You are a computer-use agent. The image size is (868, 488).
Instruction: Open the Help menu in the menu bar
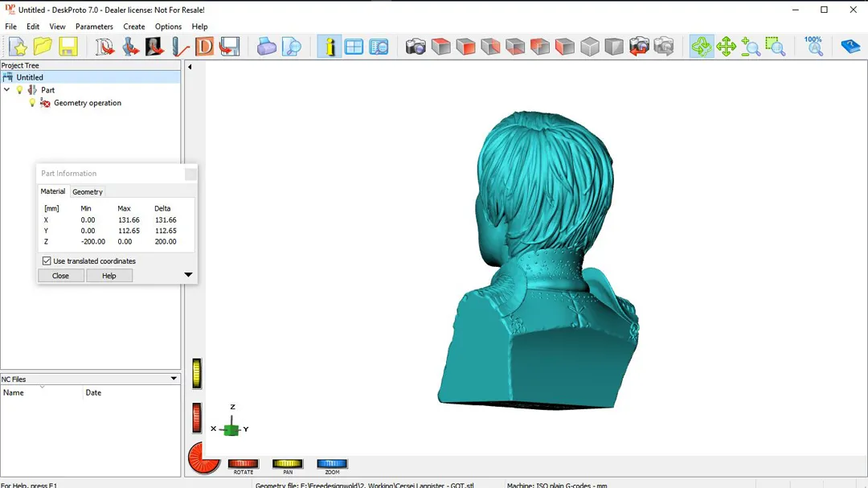[199, 27]
